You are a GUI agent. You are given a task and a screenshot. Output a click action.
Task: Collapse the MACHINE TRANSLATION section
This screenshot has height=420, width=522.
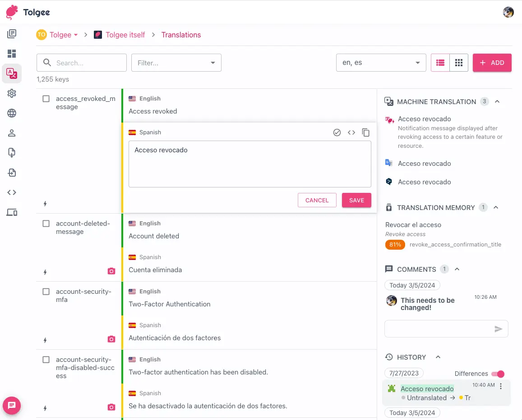click(x=497, y=101)
